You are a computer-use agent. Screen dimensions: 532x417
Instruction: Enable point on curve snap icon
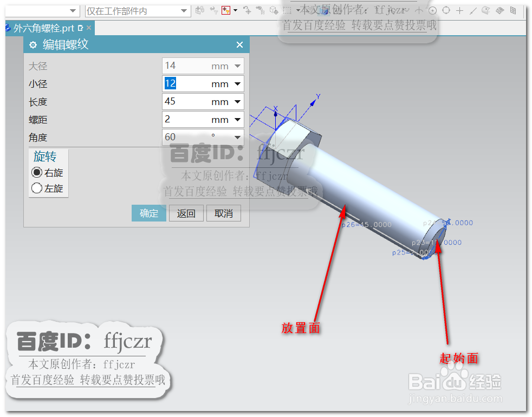(x=473, y=10)
